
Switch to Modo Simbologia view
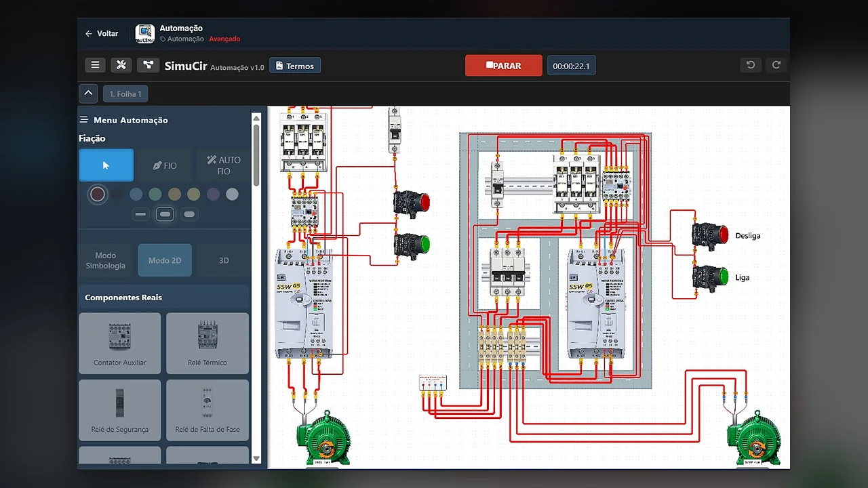tap(106, 260)
